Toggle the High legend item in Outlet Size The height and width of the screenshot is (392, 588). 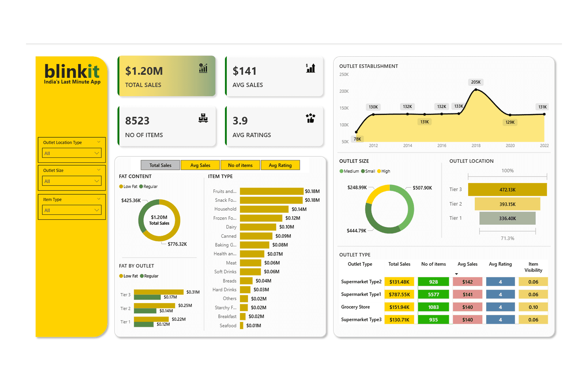coord(379,171)
